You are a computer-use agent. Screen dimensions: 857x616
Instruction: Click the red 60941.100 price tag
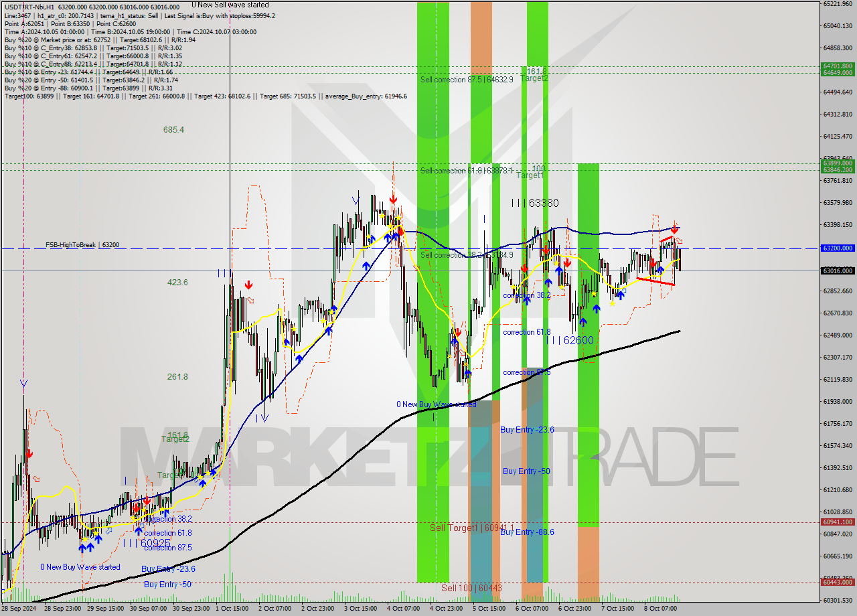click(837, 522)
